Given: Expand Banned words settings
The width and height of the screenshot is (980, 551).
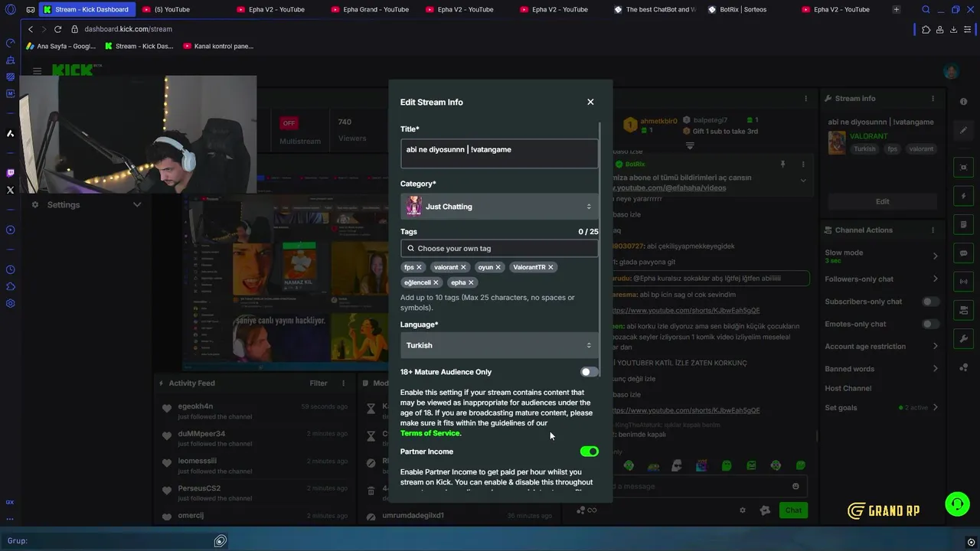Looking at the screenshot, I should click(935, 369).
